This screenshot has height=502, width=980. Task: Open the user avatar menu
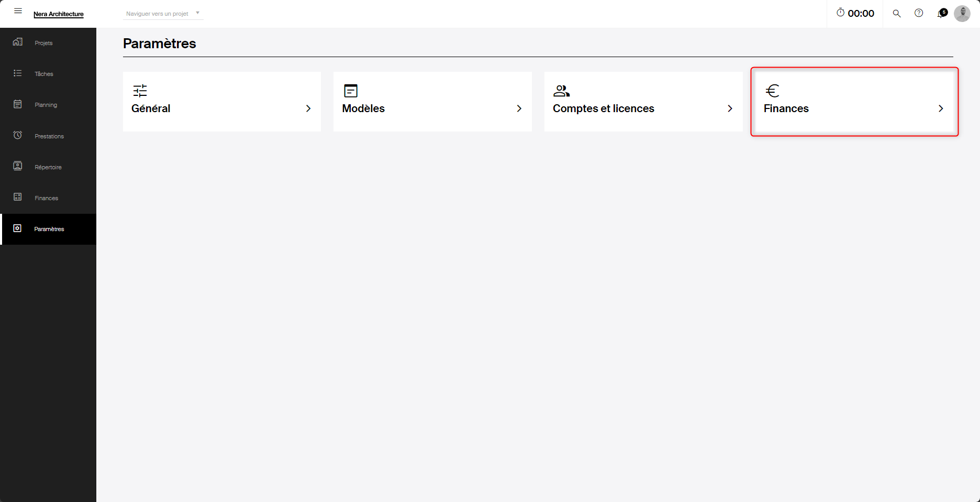click(x=962, y=13)
